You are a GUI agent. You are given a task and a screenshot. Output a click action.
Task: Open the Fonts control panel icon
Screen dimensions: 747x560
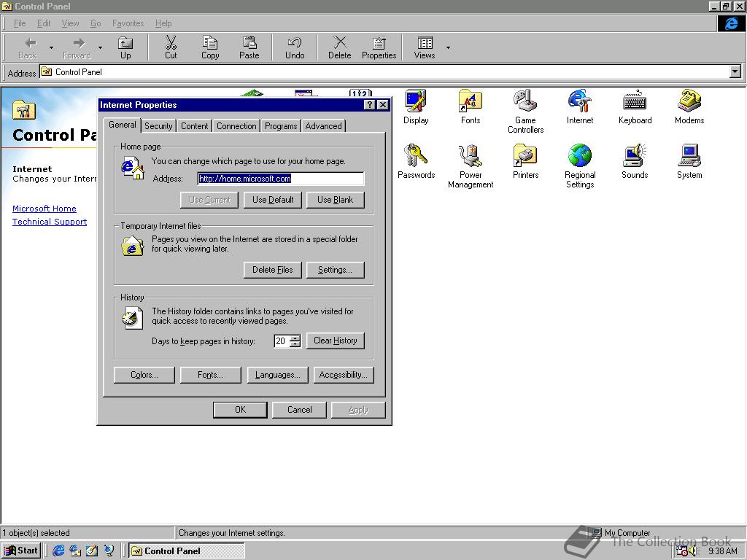click(471, 107)
